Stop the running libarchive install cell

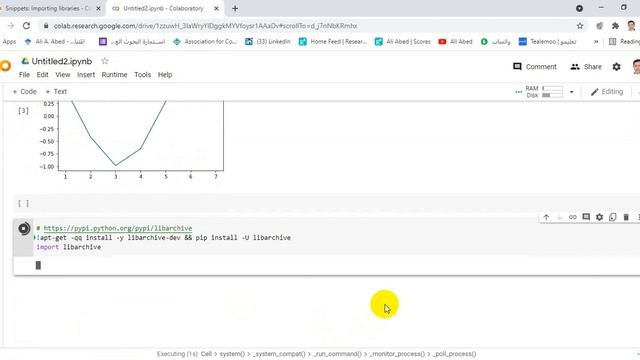[24, 229]
